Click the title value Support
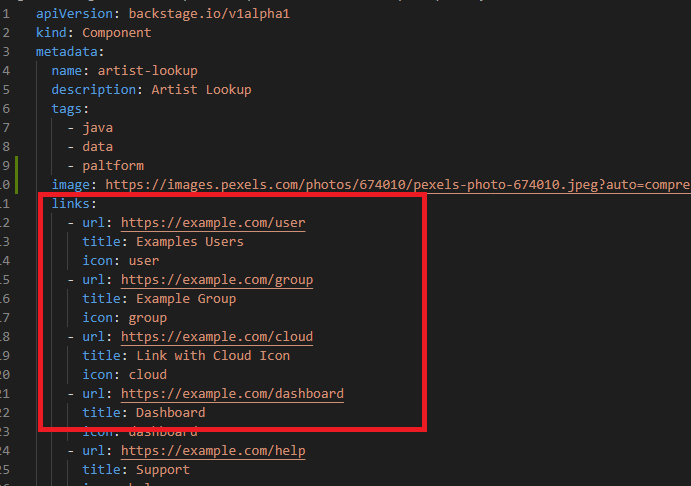691x486 pixels. pos(163,470)
